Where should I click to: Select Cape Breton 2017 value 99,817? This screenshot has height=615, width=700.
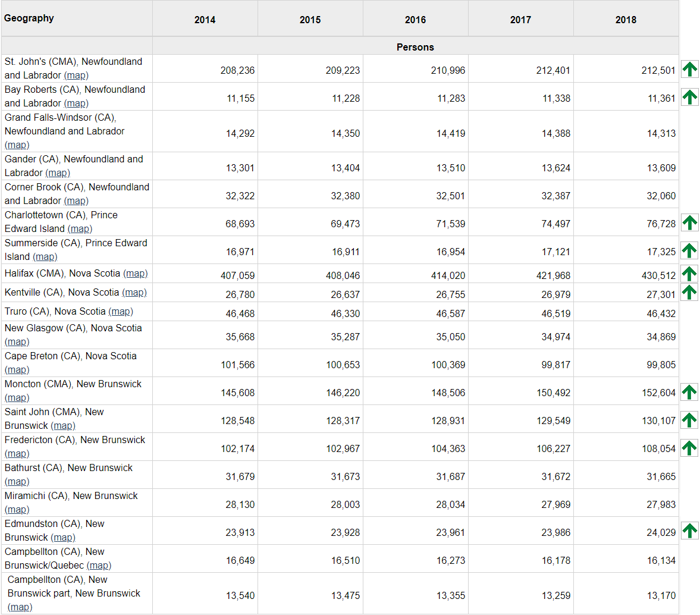556,365
